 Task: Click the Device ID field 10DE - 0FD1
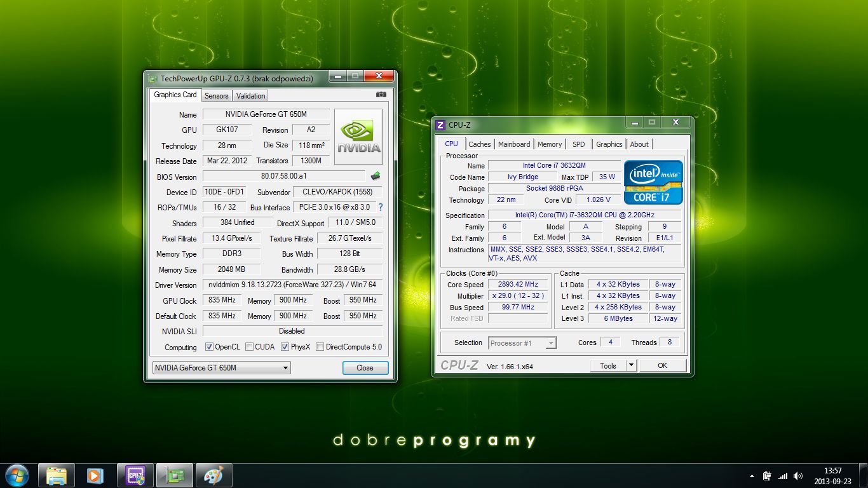[x=224, y=192]
